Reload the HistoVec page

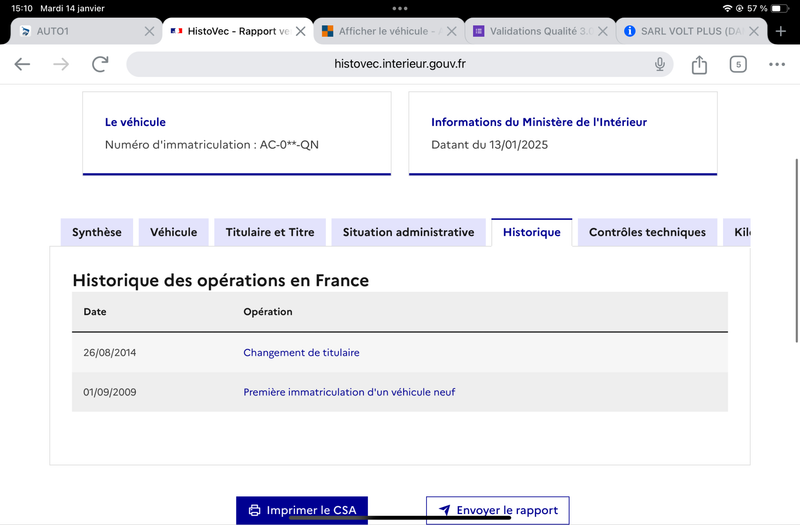pos(100,64)
